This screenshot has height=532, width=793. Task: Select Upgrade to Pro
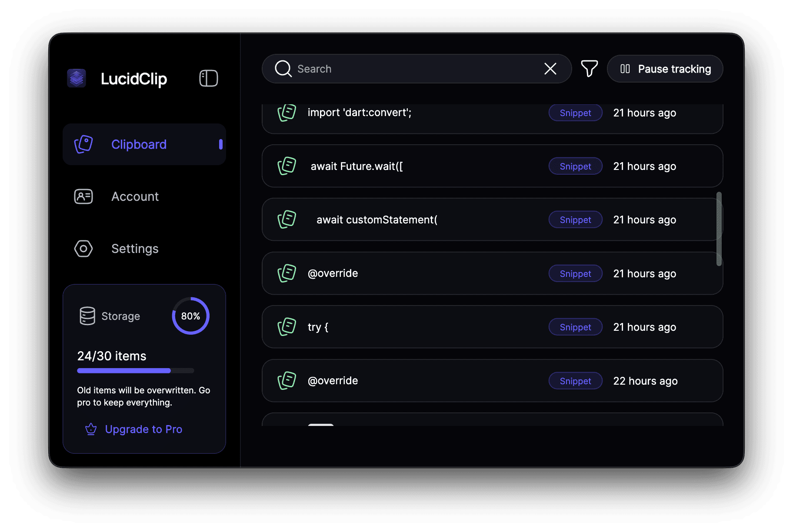(143, 429)
